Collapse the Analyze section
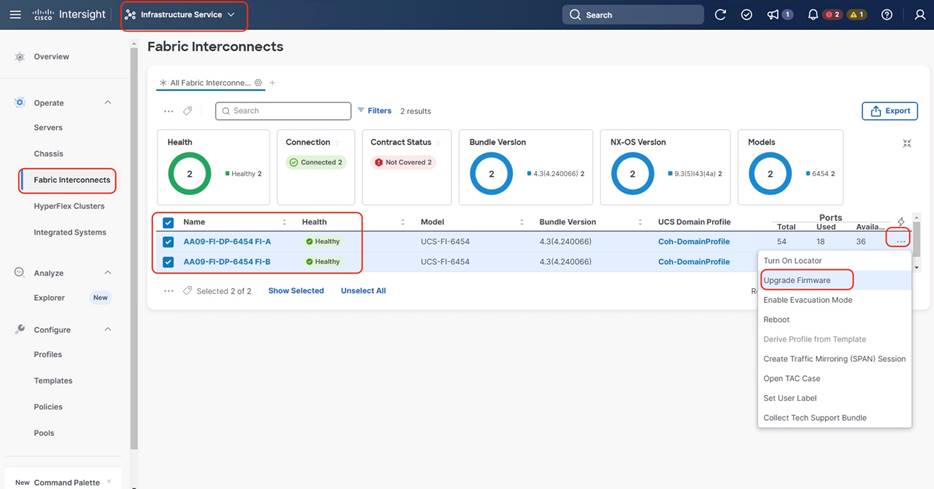This screenshot has height=489, width=934. coord(108,273)
